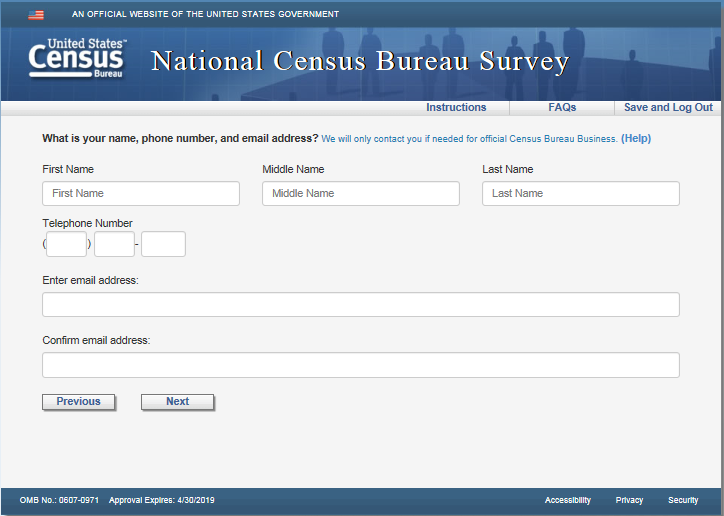Focus the Confirm email address field
Viewport: 724px width, 516px height.
pyautogui.click(x=361, y=365)
